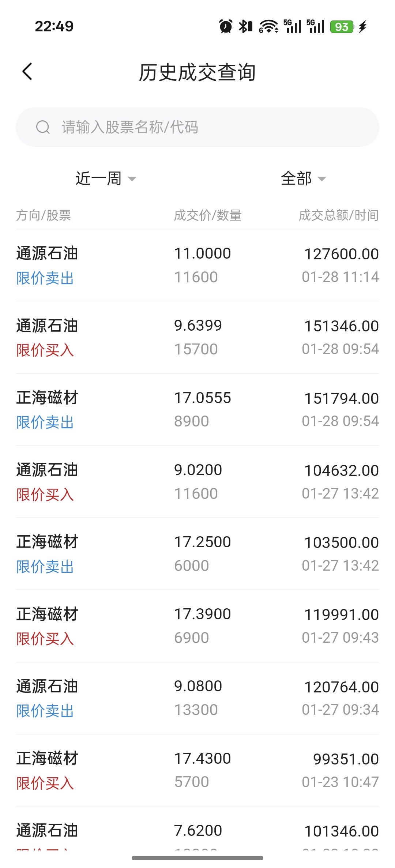Open 通源石油 sell record at 01-28 11:14
Image resolution: width=395 pixels, height=868 pixels.
point(197,265)
